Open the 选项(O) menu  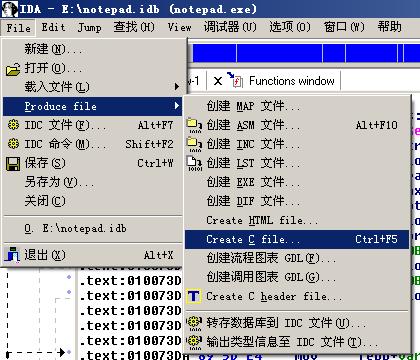click(x=290, y=27)
